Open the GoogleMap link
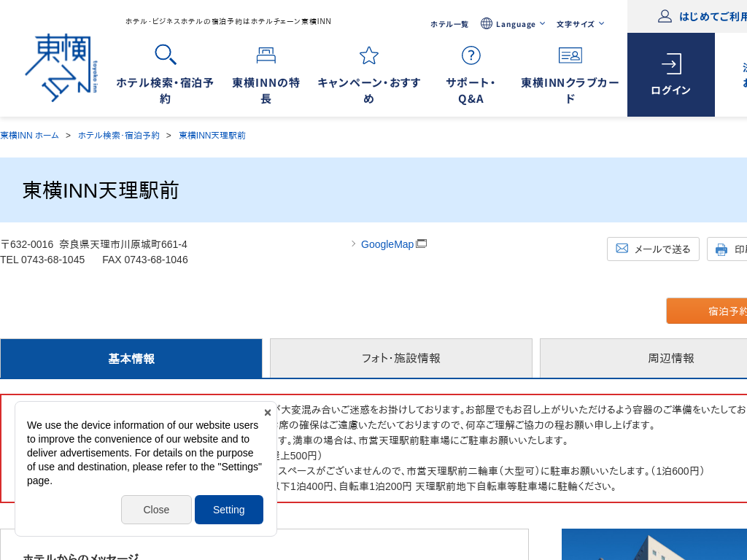Image resolution: width=747 pixels, height=560 pixels. pyautogui.click(x=387, y=244)
